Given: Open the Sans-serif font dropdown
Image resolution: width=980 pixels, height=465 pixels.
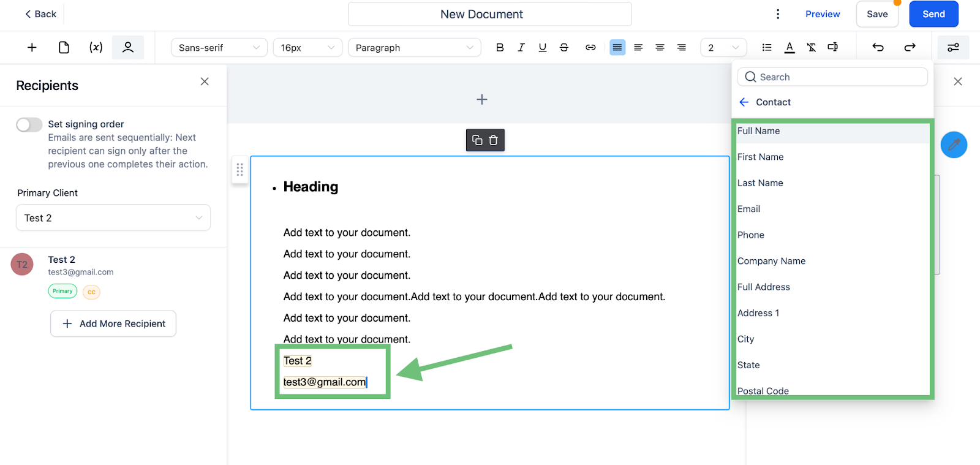Looking at the screenshot, I should coord(219,48).
